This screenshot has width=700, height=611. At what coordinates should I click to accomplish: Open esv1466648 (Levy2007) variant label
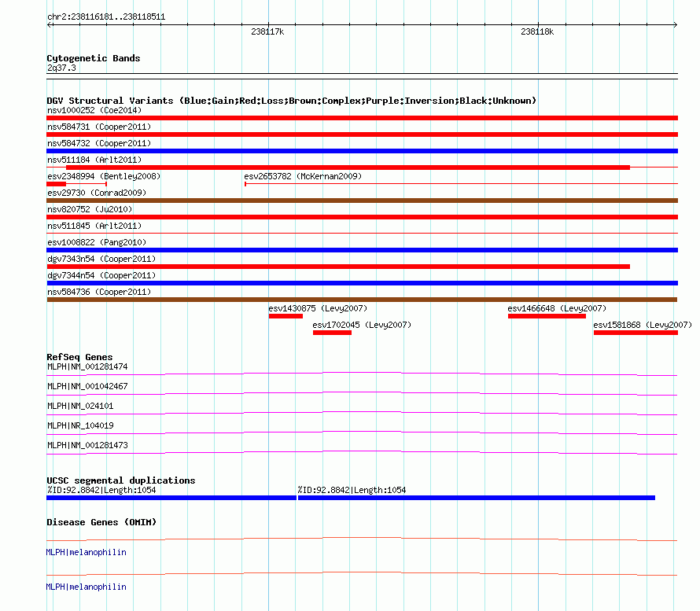tap(557, 308)
